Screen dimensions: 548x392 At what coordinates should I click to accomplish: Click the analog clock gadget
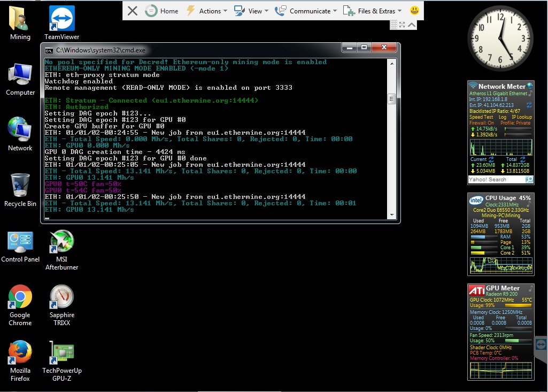tap(500, 38)
